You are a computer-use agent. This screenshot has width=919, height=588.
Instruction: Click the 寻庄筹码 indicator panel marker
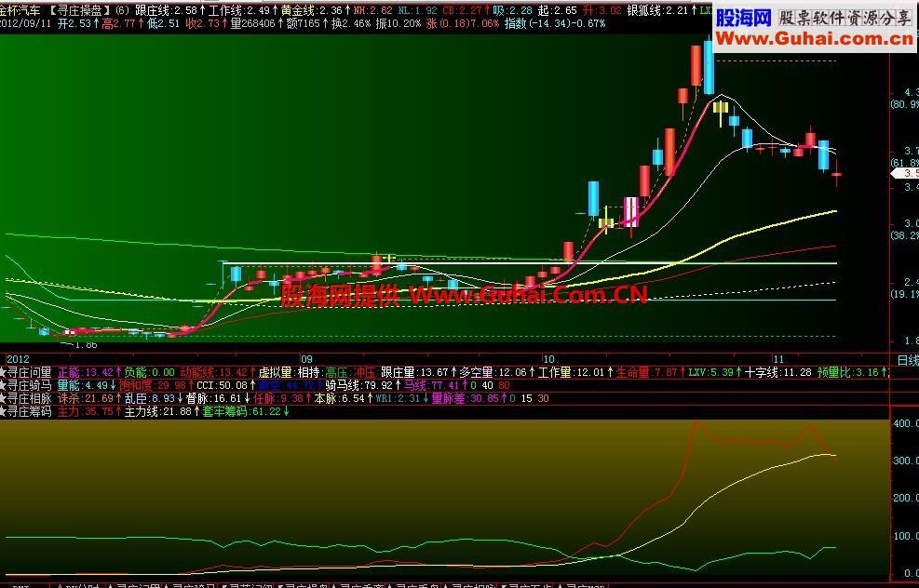pos(28,410)
